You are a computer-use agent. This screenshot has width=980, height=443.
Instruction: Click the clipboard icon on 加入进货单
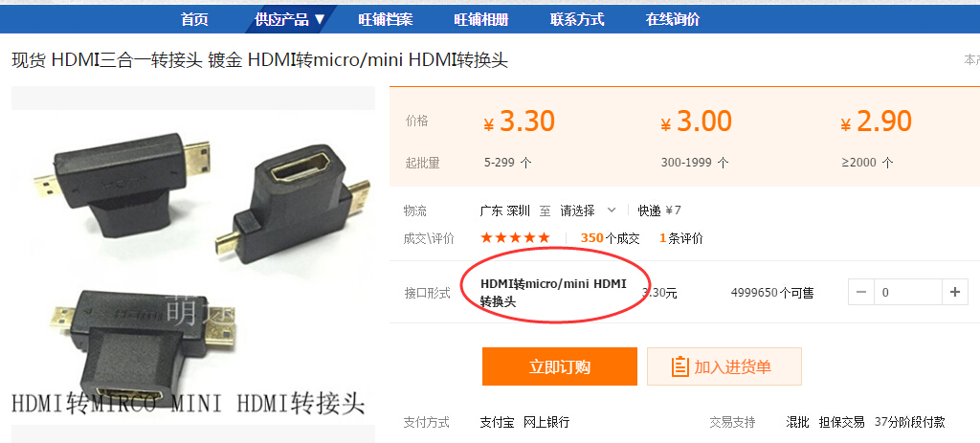(x=679, y=366)
